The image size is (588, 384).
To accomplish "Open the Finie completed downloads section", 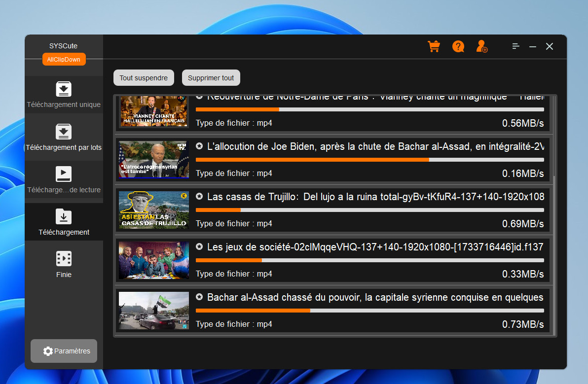I will click(x=64, y=264).
